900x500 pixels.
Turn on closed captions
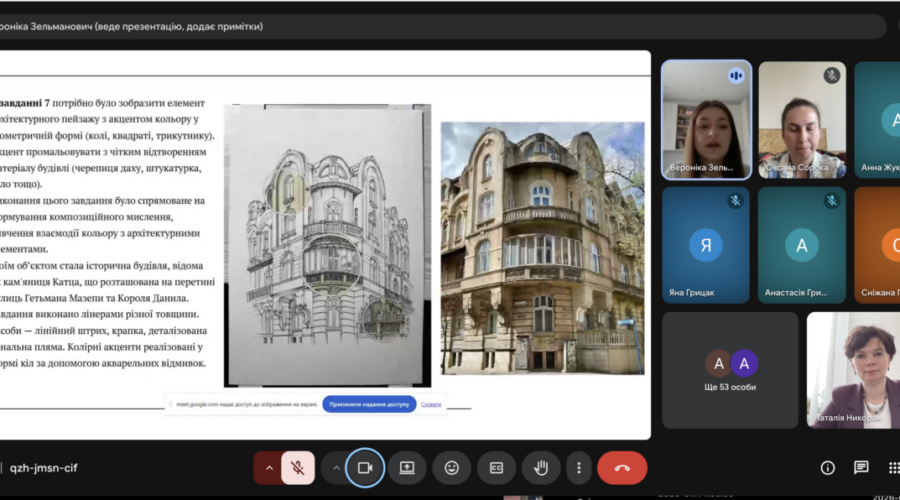click(496, 468)
